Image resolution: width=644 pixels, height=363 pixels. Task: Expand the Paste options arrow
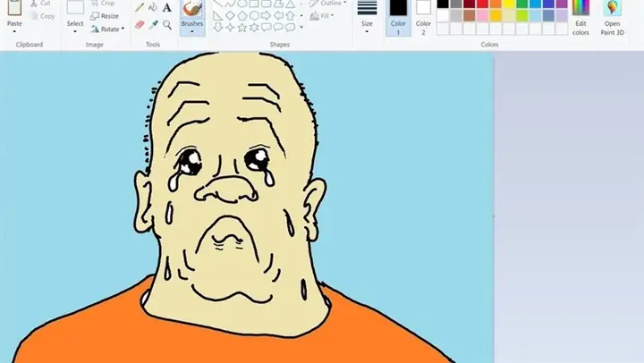pos(14,32)
